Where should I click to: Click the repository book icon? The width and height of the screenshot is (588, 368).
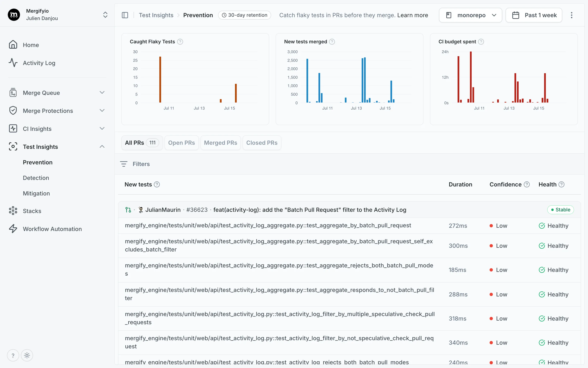click(x=449, y=15)
